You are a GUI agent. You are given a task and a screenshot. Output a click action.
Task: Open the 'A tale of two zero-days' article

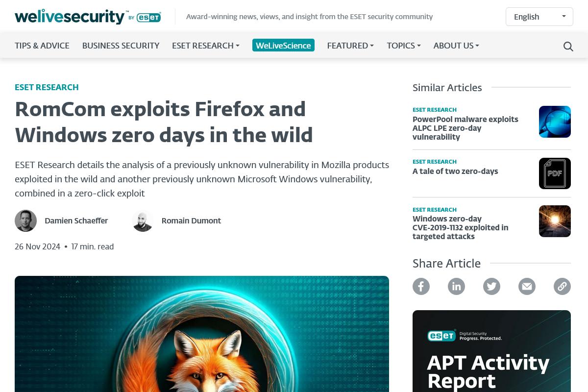click(x=455, y=171)
